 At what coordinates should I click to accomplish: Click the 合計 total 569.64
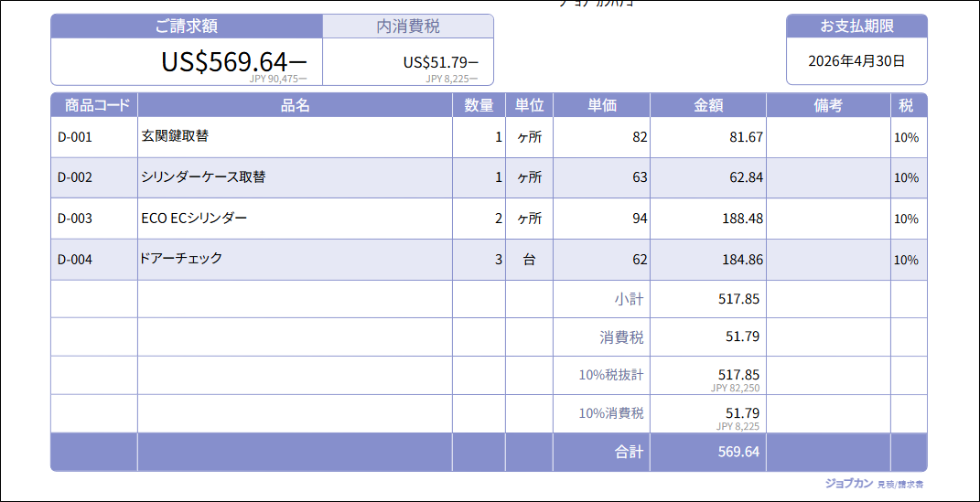738,452
